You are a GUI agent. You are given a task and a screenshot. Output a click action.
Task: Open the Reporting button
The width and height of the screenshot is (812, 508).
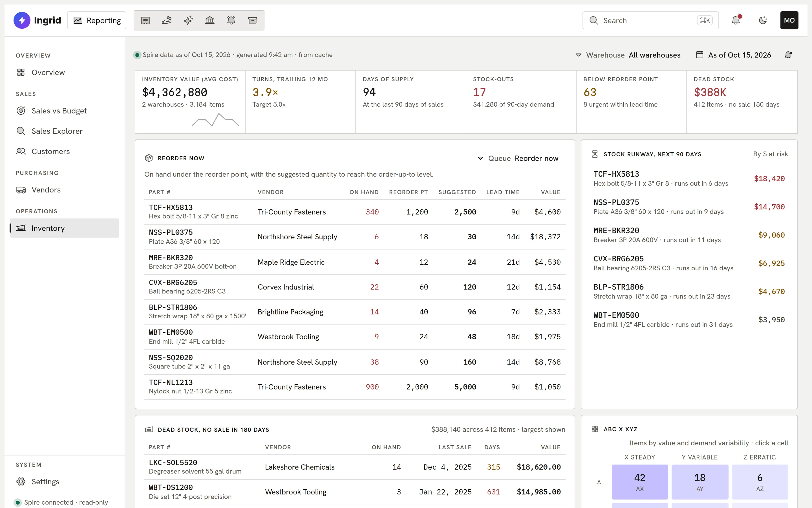click(97, 21)
